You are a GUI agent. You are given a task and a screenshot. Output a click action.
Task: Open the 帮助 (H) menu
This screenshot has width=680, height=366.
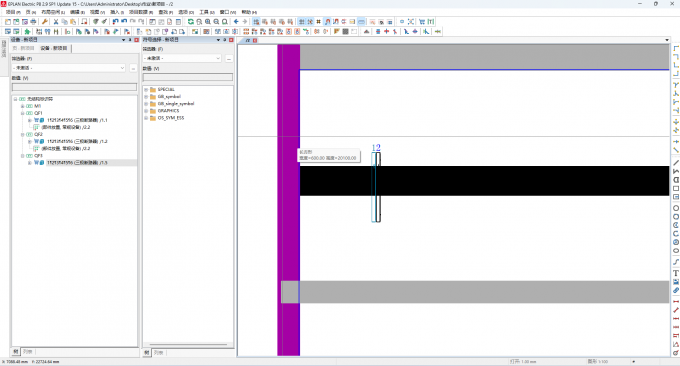(249, 12)
